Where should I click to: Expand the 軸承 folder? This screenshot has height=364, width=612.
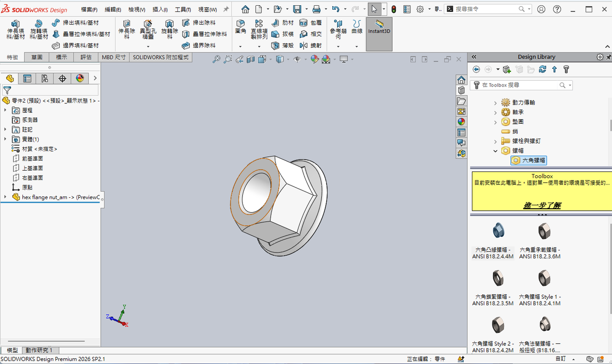(x=495, y=112)
